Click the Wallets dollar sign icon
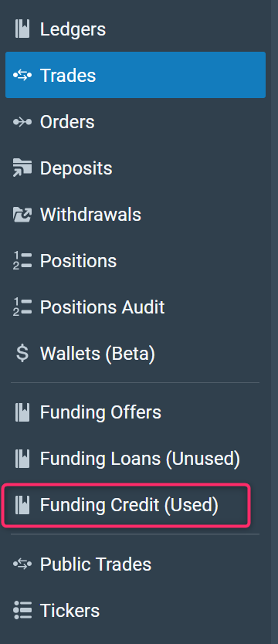Viewport: 278px width, 644px height. [22, 354]
